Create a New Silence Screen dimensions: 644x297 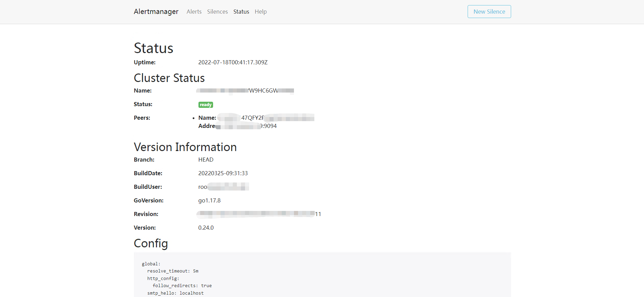[x=489, y=12]
